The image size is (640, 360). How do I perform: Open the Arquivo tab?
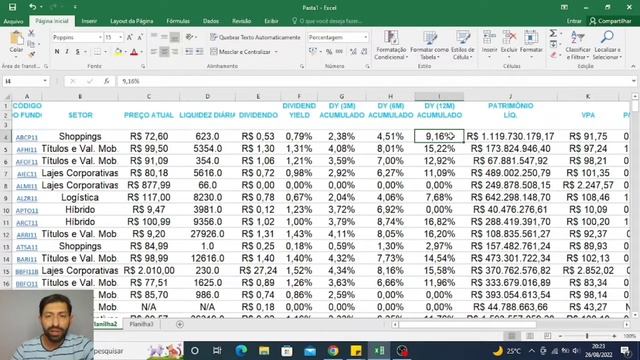tap(13, 21)
